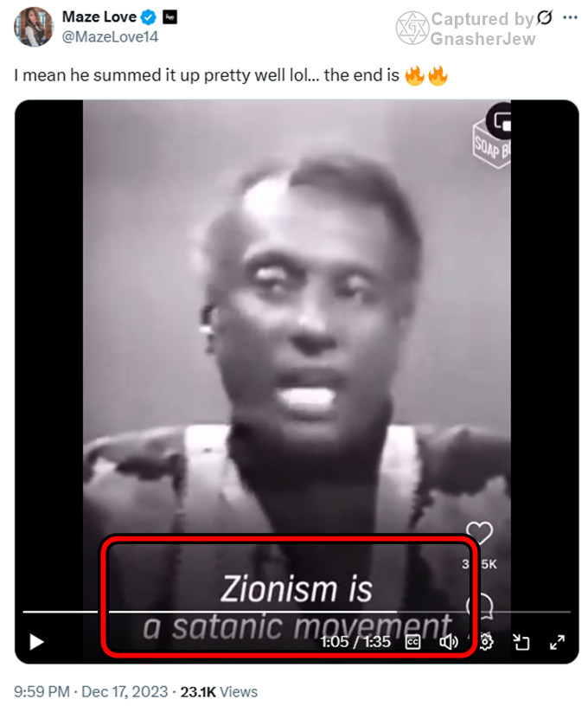Toggle closed captions on the video
Image resolution: width=588 pixels, height=706 pixels.
click(x=413, y=642)
